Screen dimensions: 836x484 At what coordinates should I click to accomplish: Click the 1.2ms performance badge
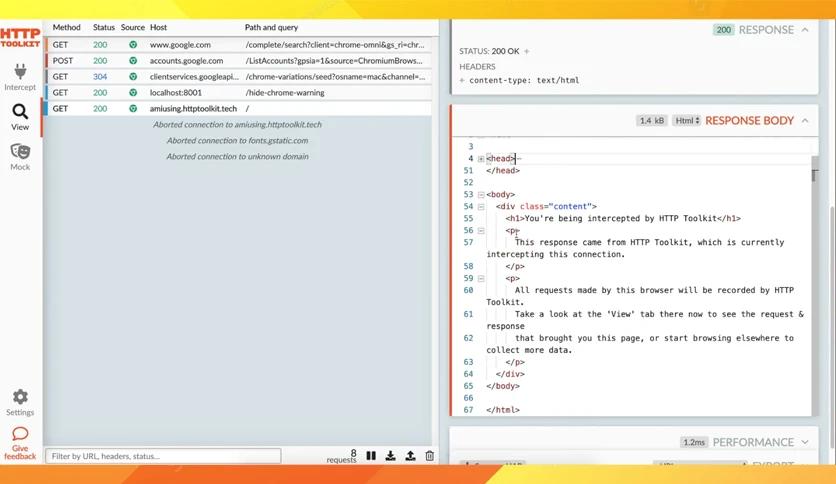pyautogui.click(x=694, y=442)
